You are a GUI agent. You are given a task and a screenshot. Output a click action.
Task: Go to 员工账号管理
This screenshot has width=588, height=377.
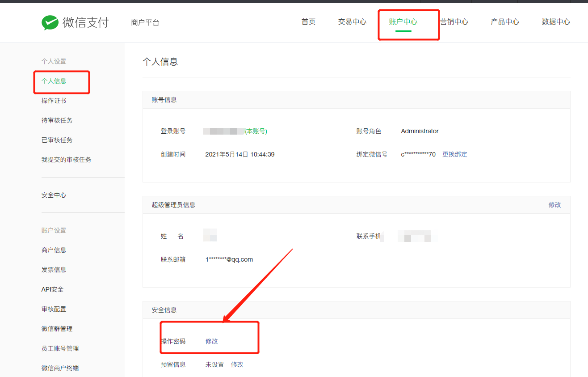click(x=60, y=348)
